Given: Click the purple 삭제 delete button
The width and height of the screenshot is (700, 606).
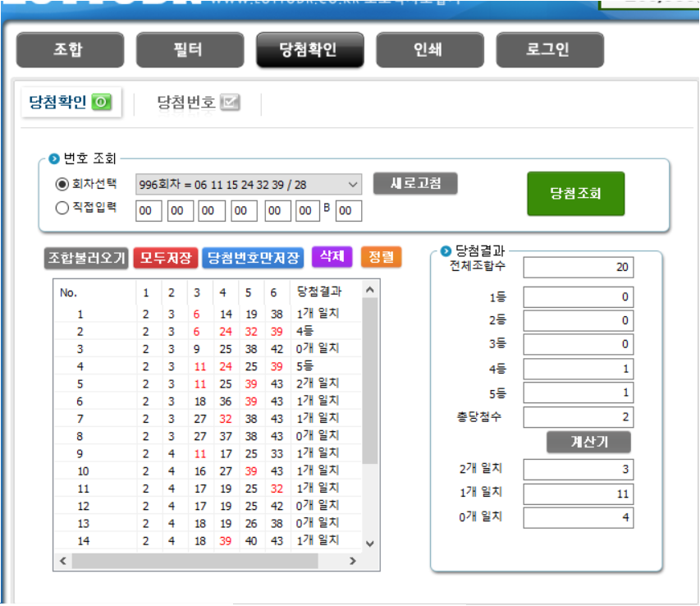Looking at the screenshot, I should click(x=332, y=257).
